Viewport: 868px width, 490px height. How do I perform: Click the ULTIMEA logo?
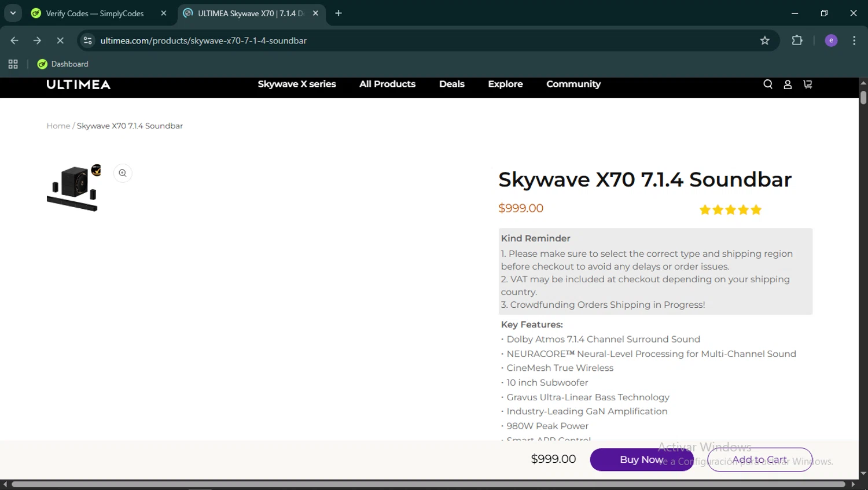[x=79, y=84]
